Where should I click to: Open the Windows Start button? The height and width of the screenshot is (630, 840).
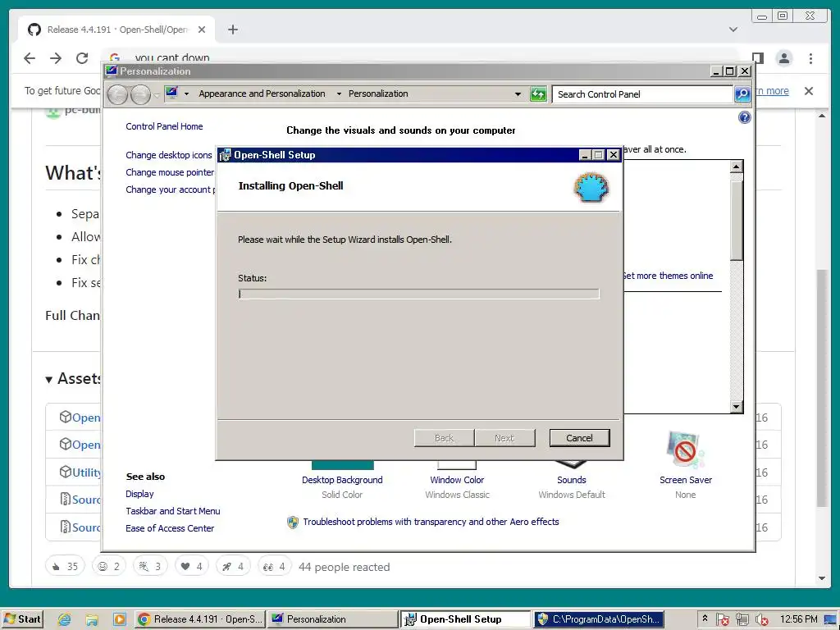pyautogui.click(x=22, y=619)
